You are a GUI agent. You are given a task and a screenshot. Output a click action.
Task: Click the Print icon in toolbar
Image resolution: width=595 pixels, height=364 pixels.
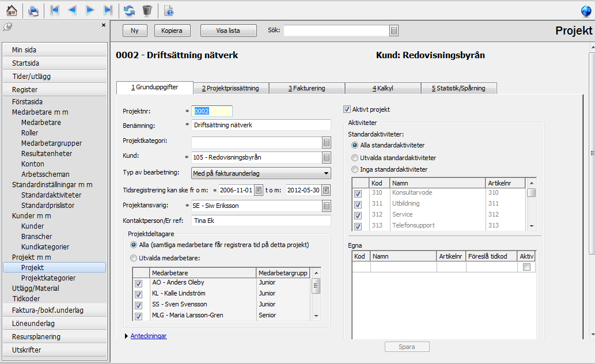pyautogui.click(x=33, y=10)
